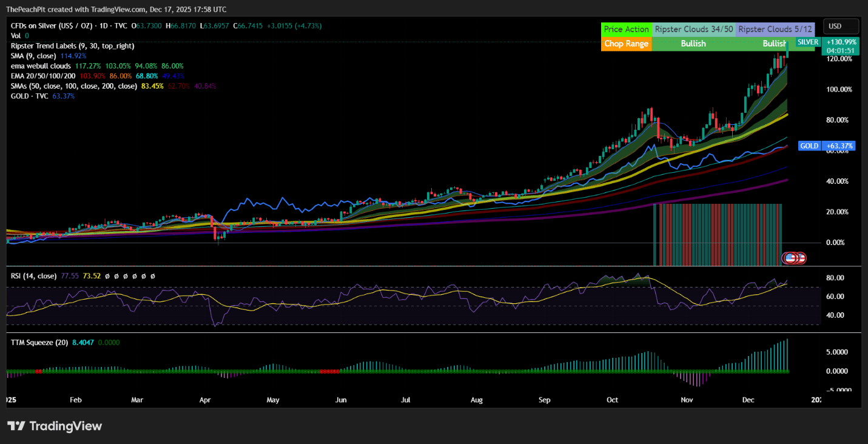Click the SILVER price label tag
Screen dimensions: 868x444
point(807,42)
